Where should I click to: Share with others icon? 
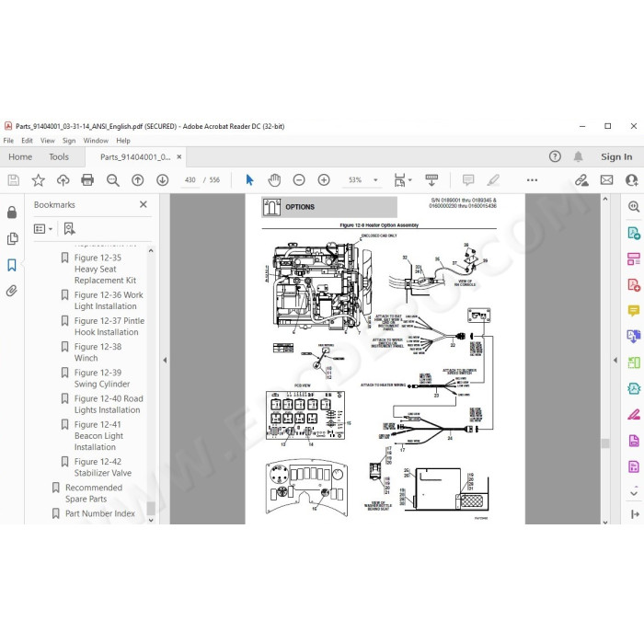click(631, 180)
